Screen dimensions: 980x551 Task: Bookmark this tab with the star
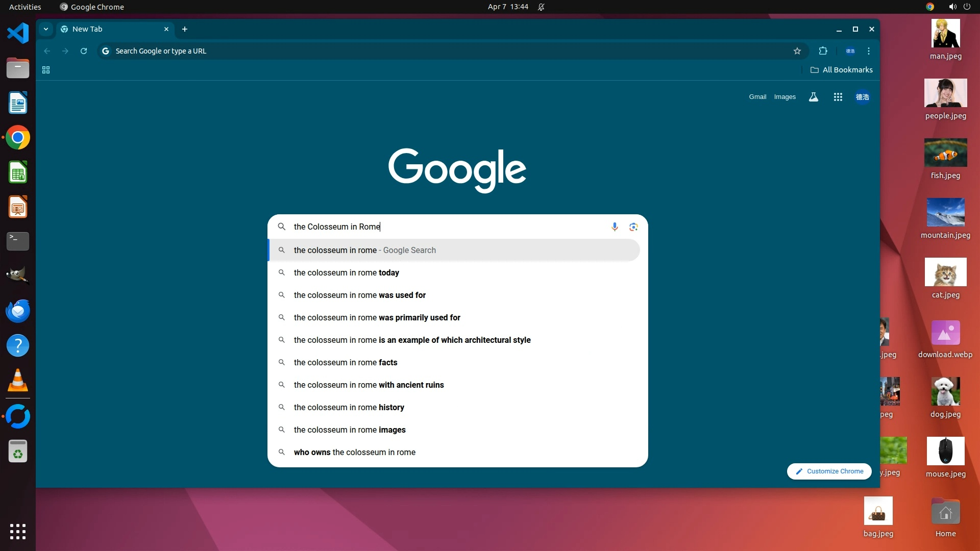coord(797,51)
